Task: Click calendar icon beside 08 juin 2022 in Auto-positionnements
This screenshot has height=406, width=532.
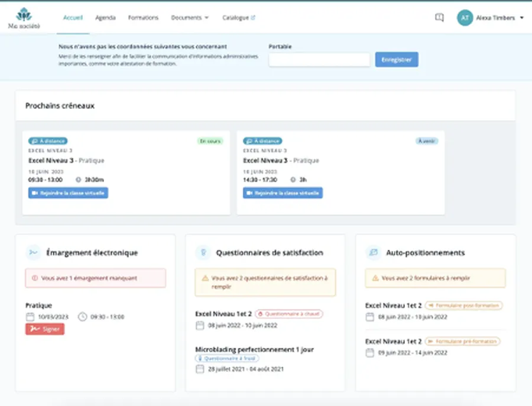Action: pyautogui.click(x=370, y=317)
